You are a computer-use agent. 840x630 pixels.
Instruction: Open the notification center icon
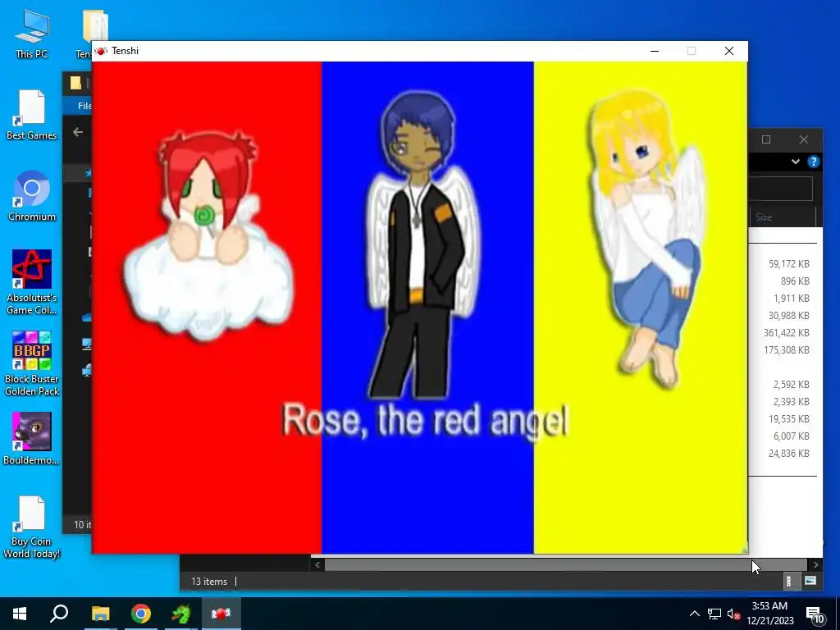pos(815,614)
